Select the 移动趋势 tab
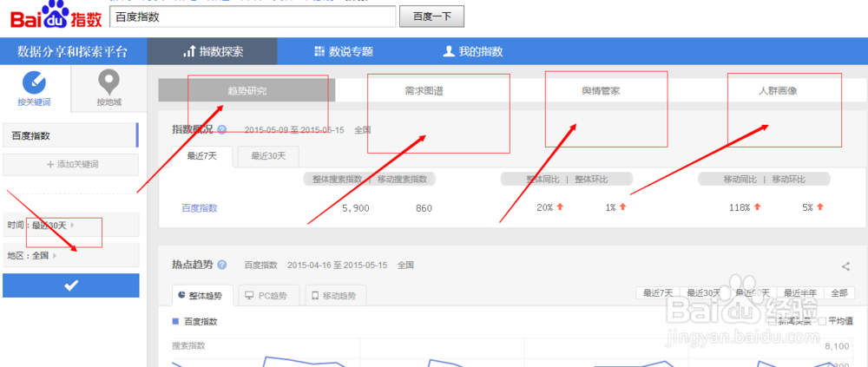Screen dimensions: 868x367 [336, 296]
